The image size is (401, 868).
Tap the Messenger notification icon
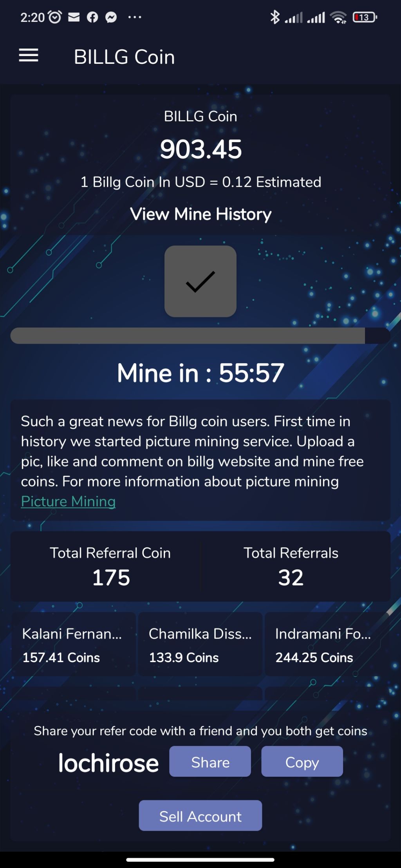pyautogui.click(x=111, y=17)
